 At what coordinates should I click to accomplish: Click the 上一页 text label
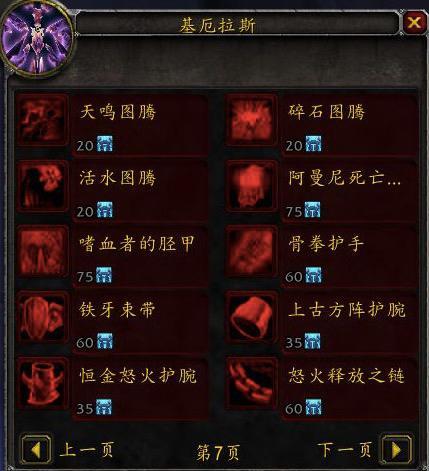[87, 450]
